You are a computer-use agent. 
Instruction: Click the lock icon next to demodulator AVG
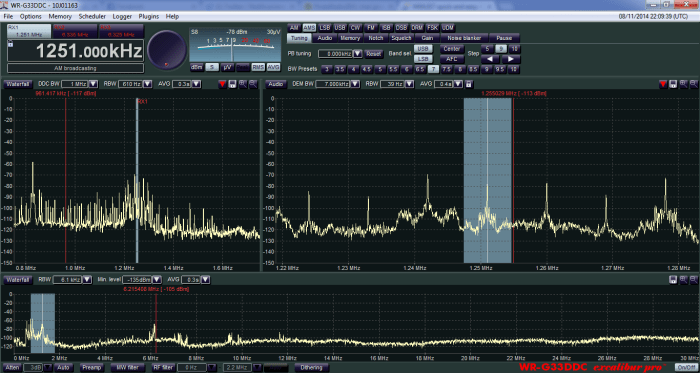[x=468, y=84]
